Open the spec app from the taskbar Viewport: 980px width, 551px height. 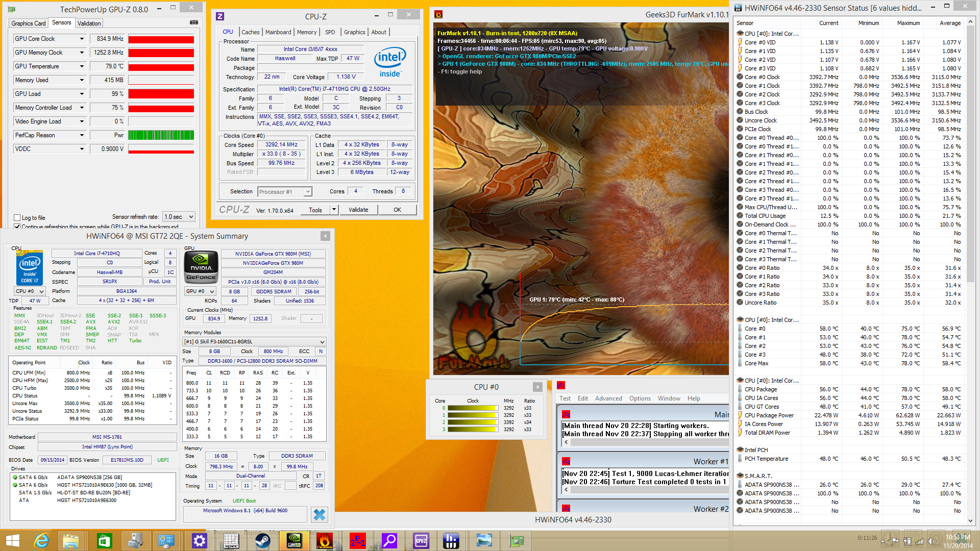[231, 541]
